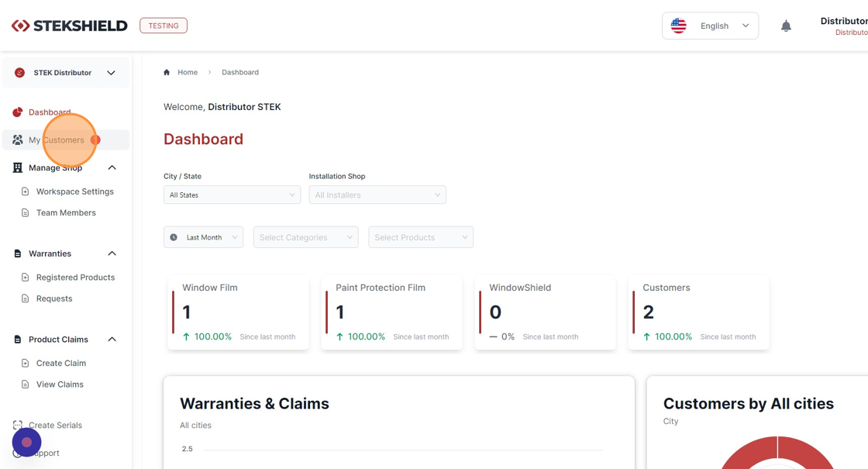Open the Last Month period dropdown
Viewport: 868px width, 469px height.
203,237
